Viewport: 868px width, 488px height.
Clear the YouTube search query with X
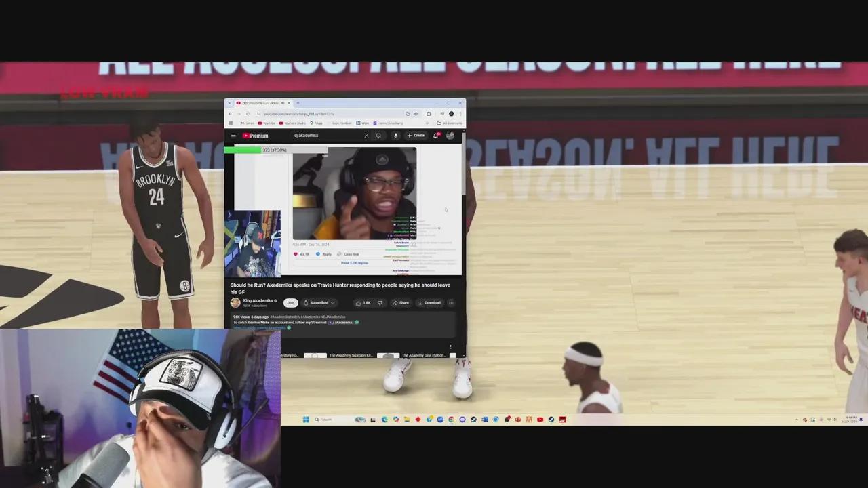366,136
